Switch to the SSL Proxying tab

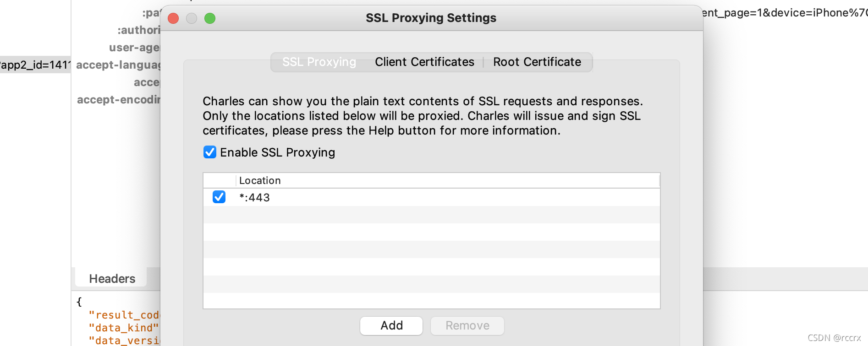coord(319,62)
